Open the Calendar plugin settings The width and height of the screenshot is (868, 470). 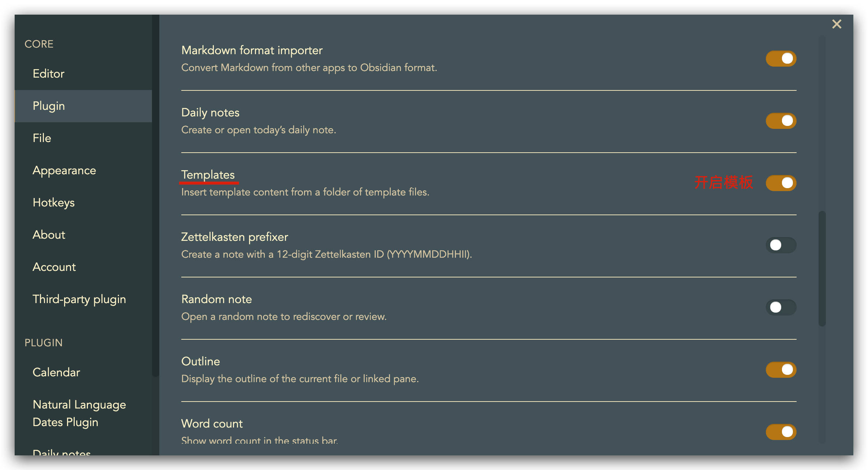pos(56,372)
